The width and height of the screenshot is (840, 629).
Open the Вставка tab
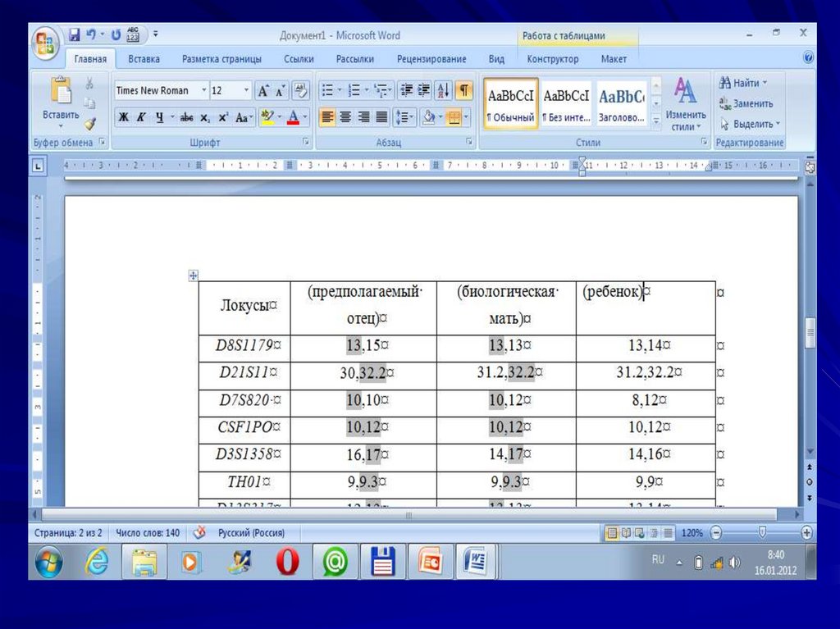[x=144, y=59]
